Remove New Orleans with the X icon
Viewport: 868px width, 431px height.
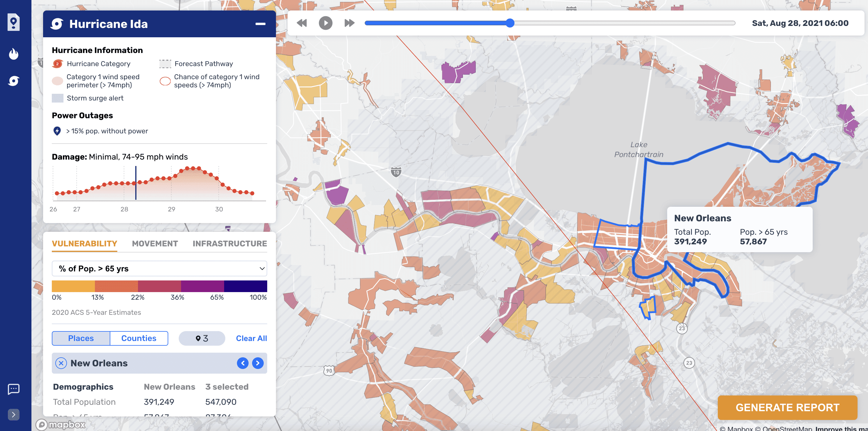pyautogui.click(x=61, y=363)
